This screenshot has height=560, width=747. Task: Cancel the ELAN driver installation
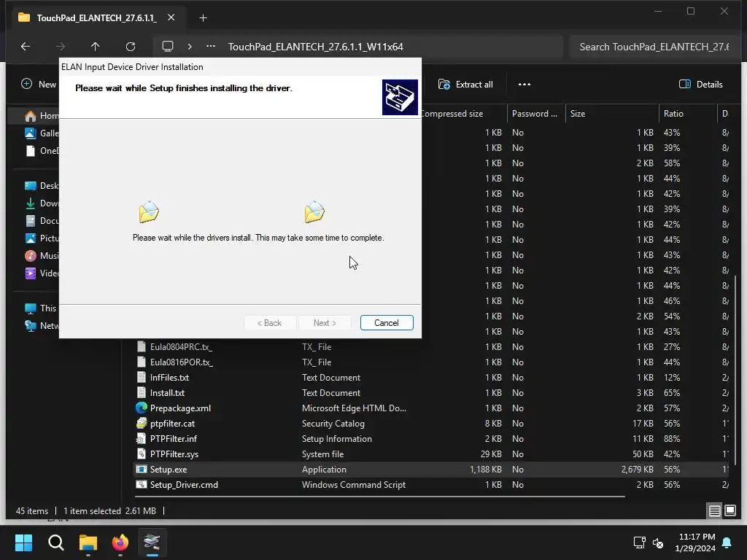387,323
